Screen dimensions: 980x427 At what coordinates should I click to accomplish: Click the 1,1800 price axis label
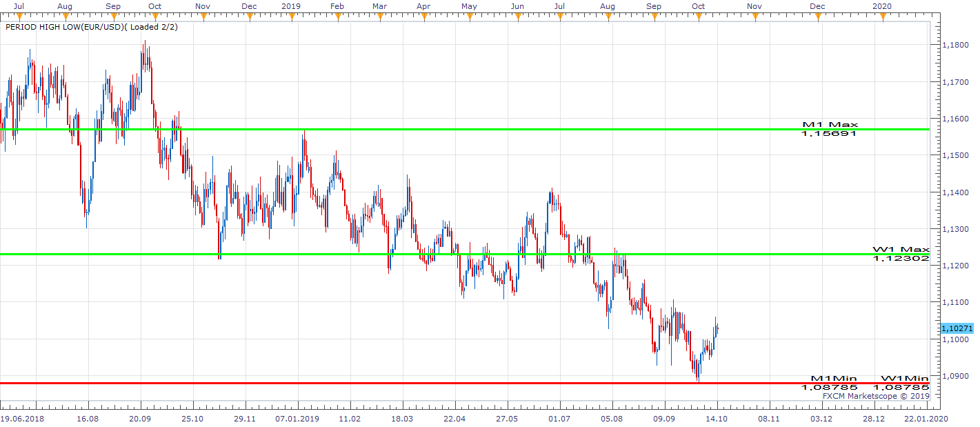[x=954, y=45]
